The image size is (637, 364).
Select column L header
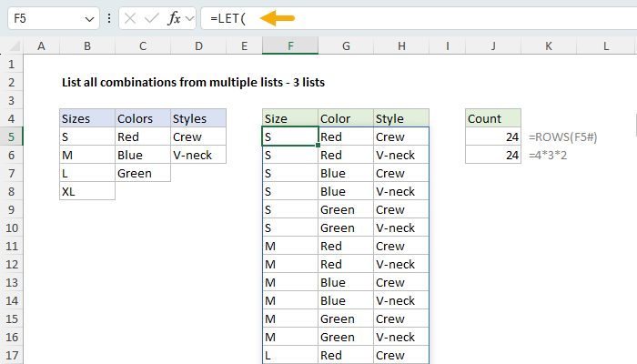click(x=606, y=45)
